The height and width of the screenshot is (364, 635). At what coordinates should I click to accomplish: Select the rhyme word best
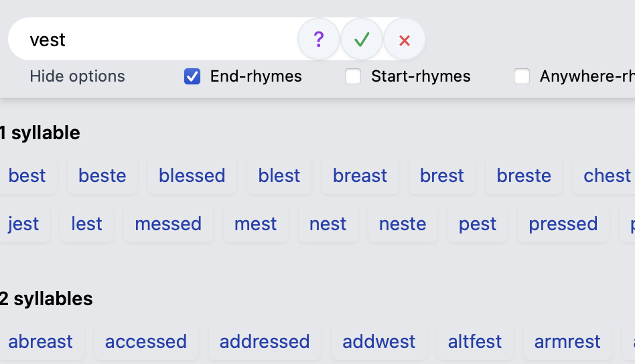point(27,176)
